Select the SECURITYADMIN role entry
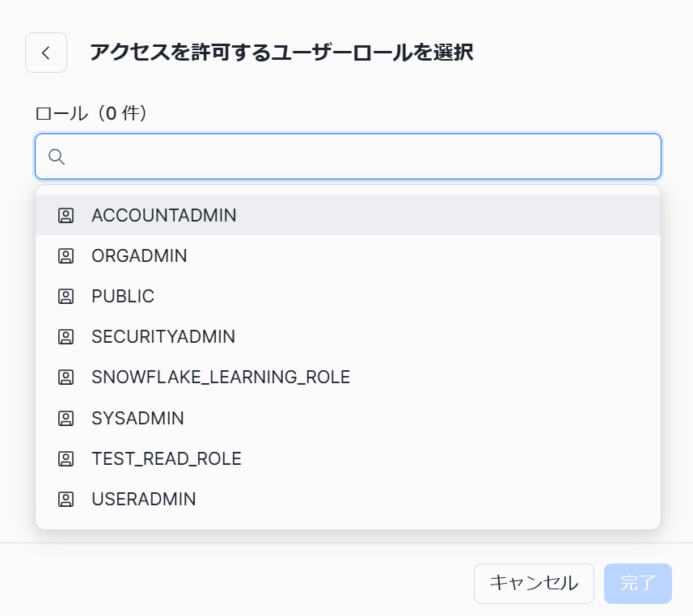Screen dimensions: 693x616 [x=162, y=336]
